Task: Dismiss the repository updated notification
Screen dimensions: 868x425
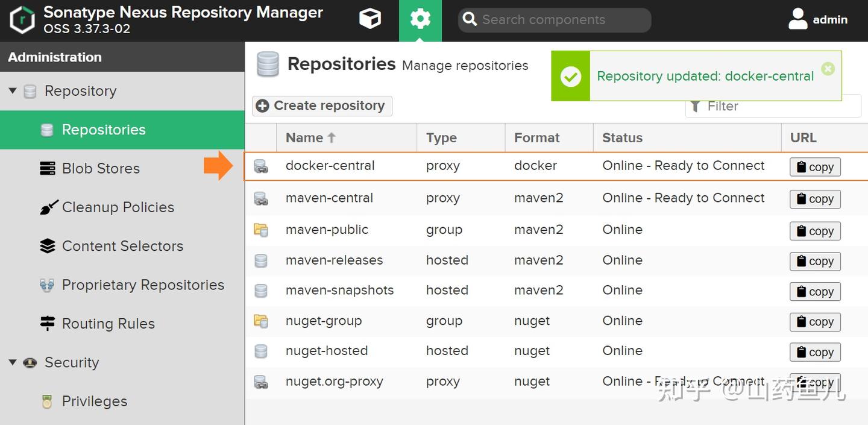Action: [828, 69]
